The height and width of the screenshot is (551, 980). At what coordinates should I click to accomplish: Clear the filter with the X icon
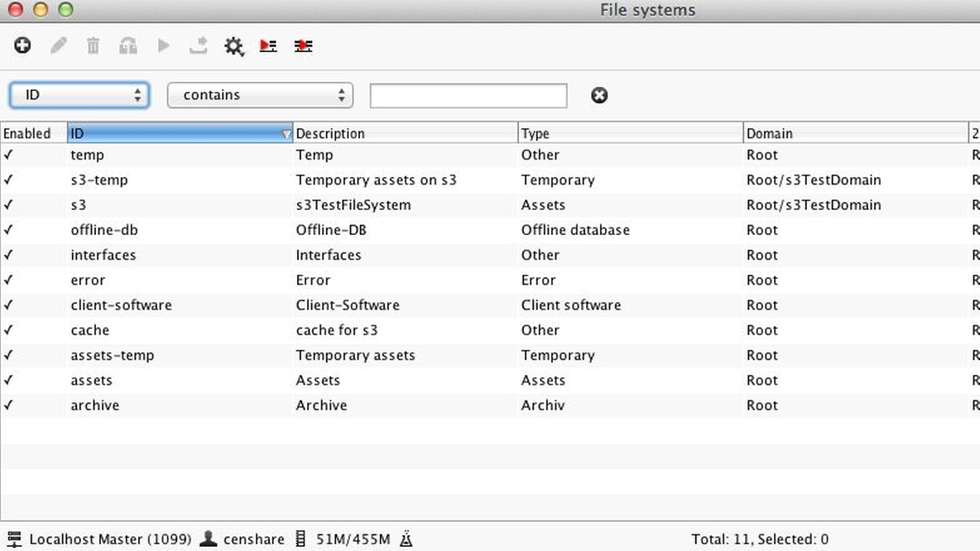click(599, 95)
